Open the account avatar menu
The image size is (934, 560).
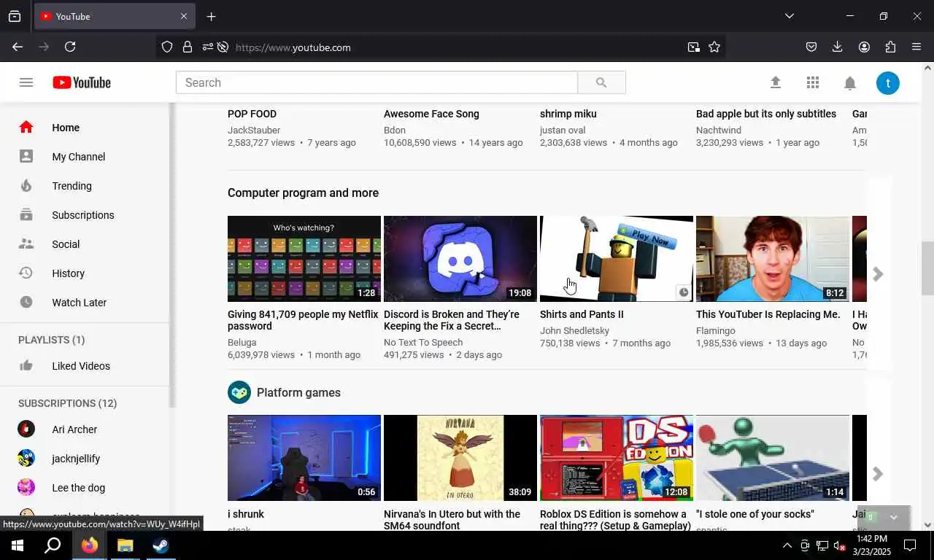pos(888,83)
